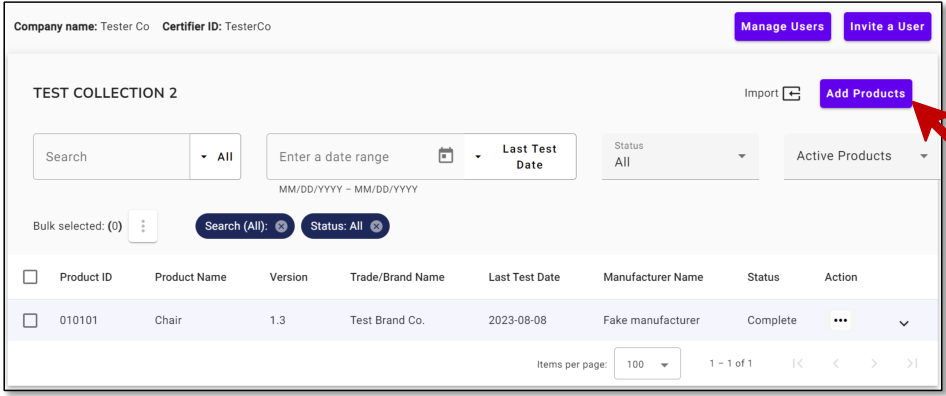
Task: Select all products with header checkbox
Action: [30, 277]
